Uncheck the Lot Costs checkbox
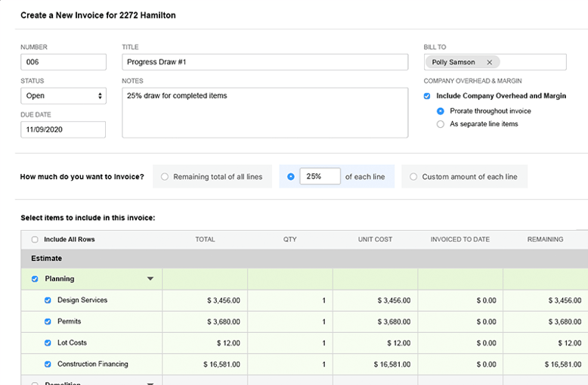Screen dimensions: 588x385 click(48, 343)
